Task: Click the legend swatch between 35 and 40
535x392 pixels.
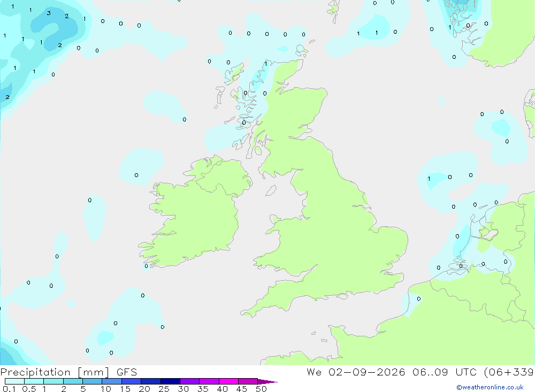Action: [209, 381]
